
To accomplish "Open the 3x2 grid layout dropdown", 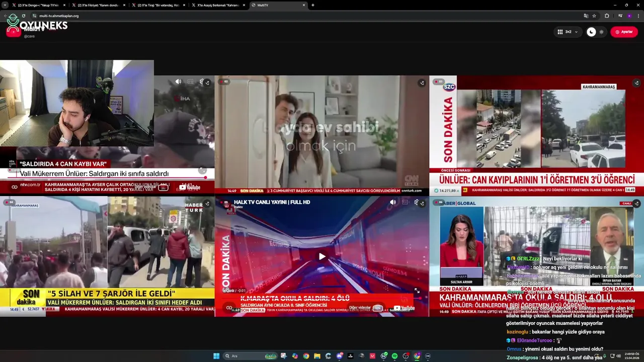I will tap(568, 32).
